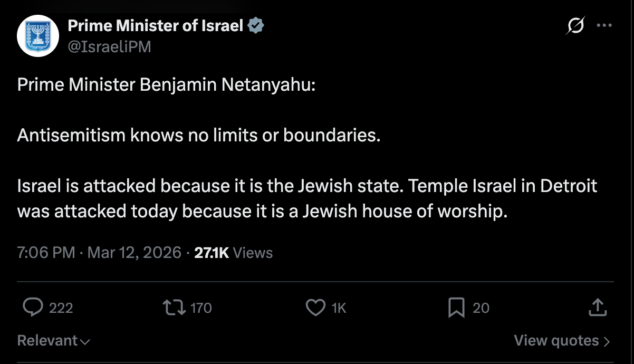Bookmark the tweet with the bookmark icon
The width and height of the screenshot is (634, 364).
[456, 307]
